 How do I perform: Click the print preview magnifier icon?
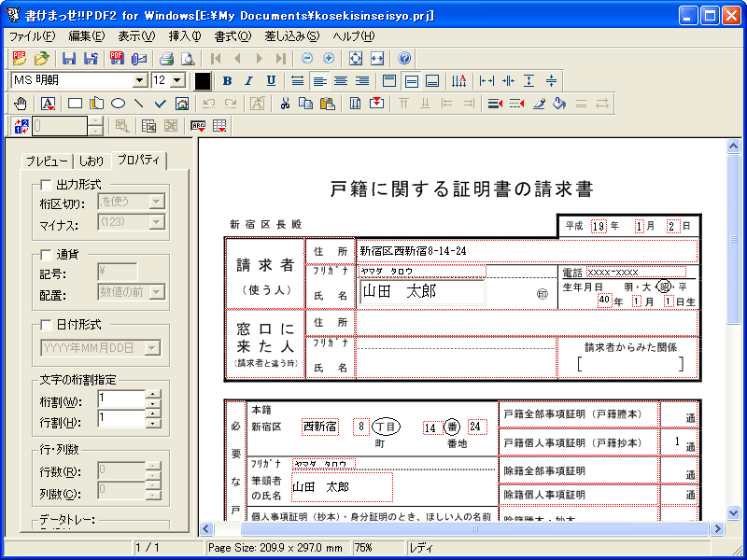[x=189, y=58]
